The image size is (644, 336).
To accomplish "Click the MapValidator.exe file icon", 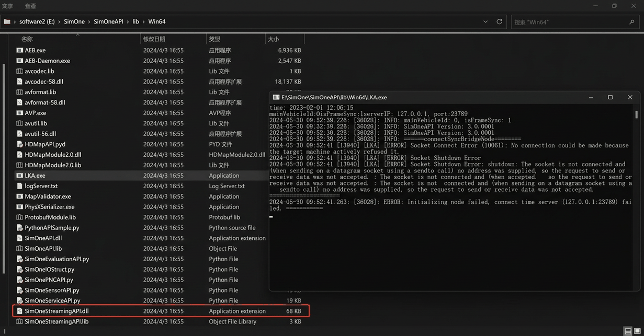I will pyautogui.click(x=20, y=196).
